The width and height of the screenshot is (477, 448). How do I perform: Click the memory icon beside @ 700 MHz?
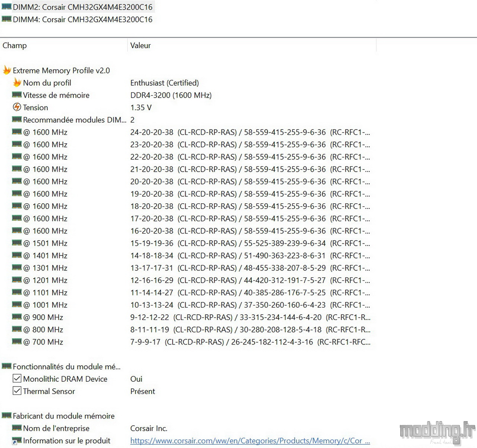point(17,341)
